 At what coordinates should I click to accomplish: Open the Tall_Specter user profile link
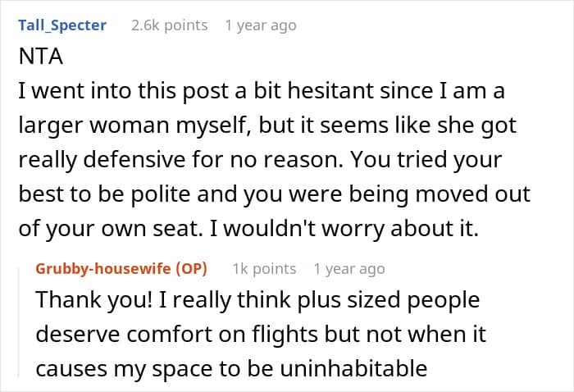[x=62, y=25]
